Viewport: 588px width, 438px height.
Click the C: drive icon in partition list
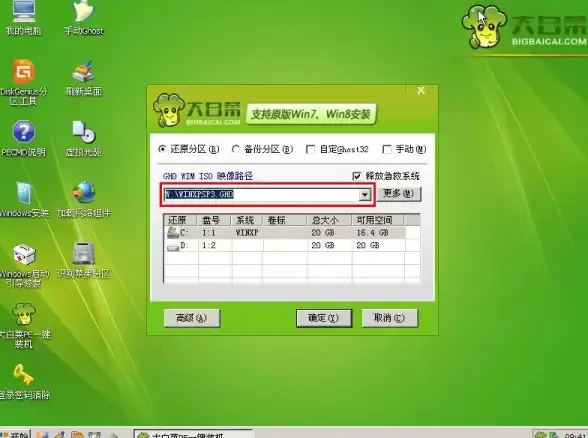click(x=173, y=232)
